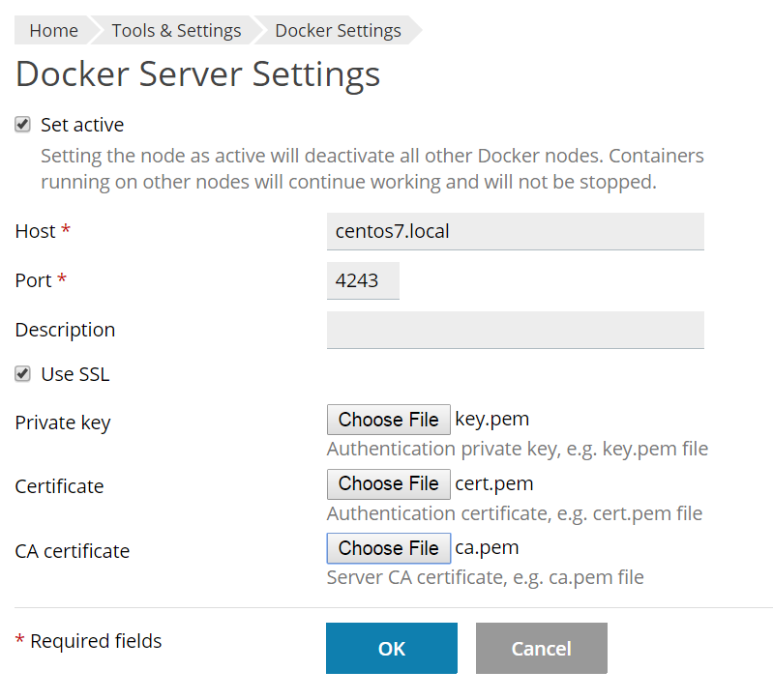Click the Host field label
The height and width of the screenshot is (700, 773).
[x=36, y=231]
